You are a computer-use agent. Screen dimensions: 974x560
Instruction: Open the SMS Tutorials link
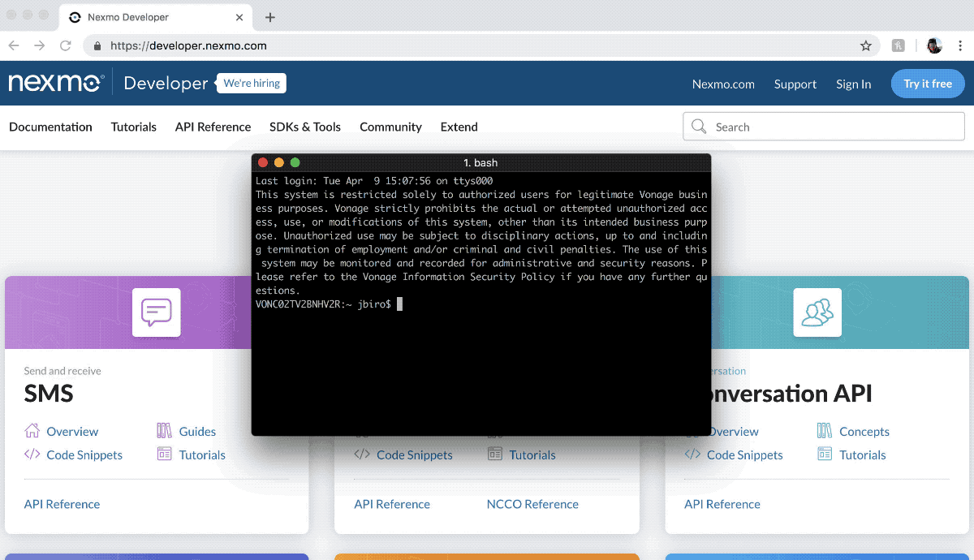pyautogui.click(x=202, y=455)
